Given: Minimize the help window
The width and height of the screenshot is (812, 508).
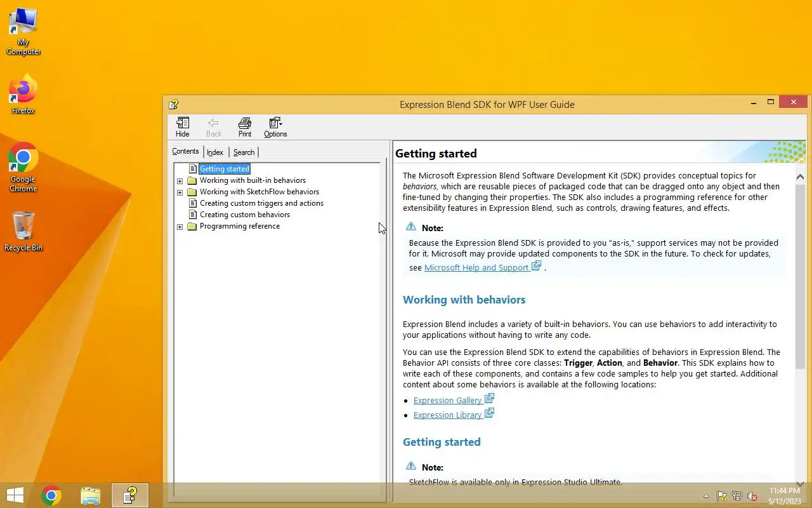Looking at the screenshot, I should tap(754, 102).
